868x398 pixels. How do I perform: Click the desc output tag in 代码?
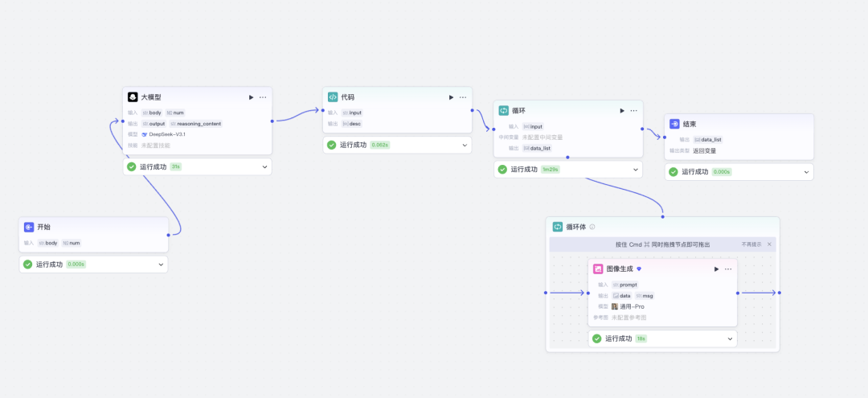point(351,124)
